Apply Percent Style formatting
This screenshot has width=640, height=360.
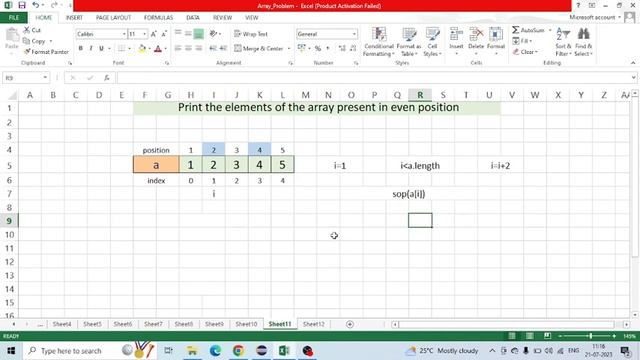click(x=318, y=49)
